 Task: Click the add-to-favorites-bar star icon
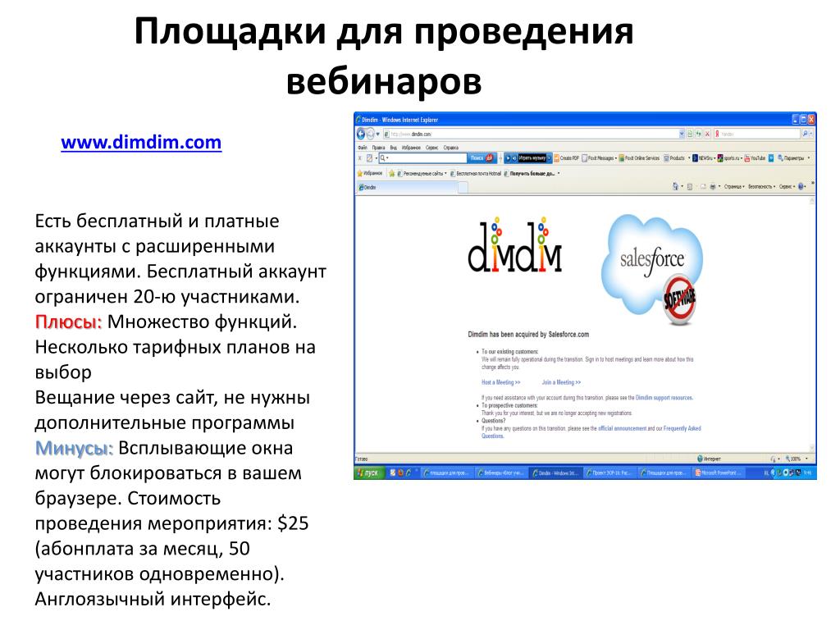391,174
